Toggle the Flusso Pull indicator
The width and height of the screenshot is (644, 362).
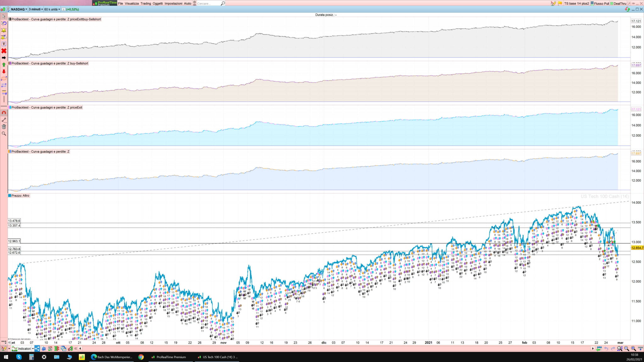click(x=601, y=3)
